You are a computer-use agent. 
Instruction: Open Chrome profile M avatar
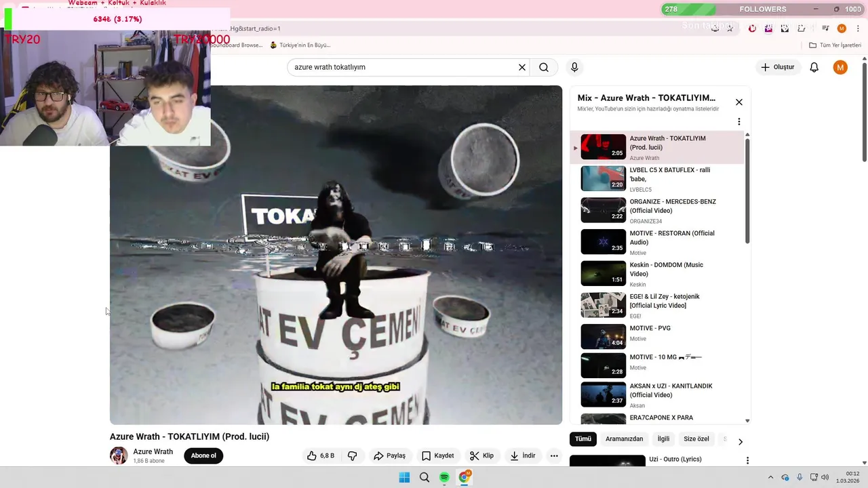coord(842,28)
